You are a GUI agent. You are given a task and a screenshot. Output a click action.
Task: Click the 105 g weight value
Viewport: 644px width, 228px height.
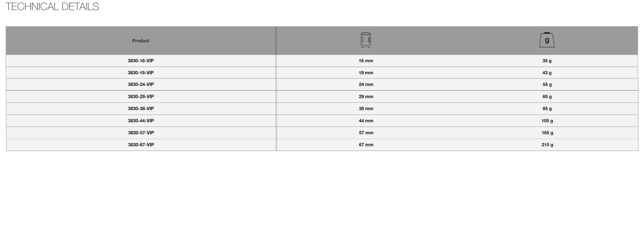547,121
